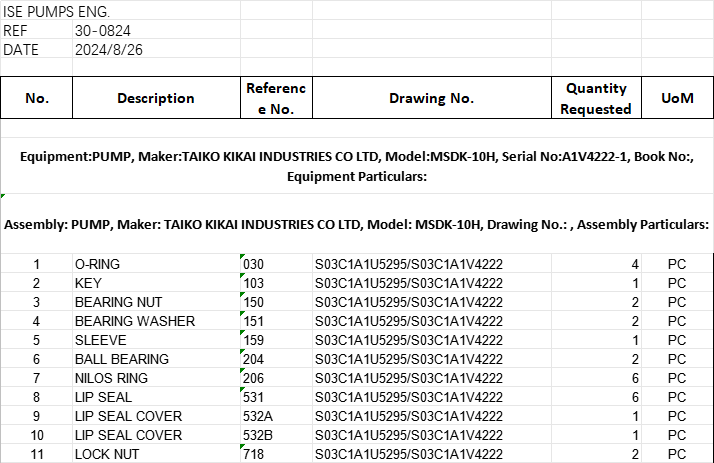Click the BEARING WASHER description cell

[x=134, y=321]
